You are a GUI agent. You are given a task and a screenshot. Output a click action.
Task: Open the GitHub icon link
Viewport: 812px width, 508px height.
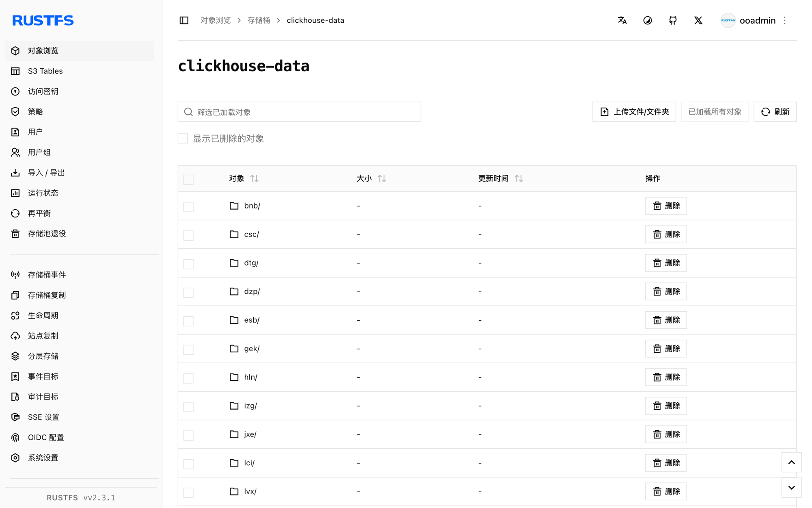click(673, 20)
